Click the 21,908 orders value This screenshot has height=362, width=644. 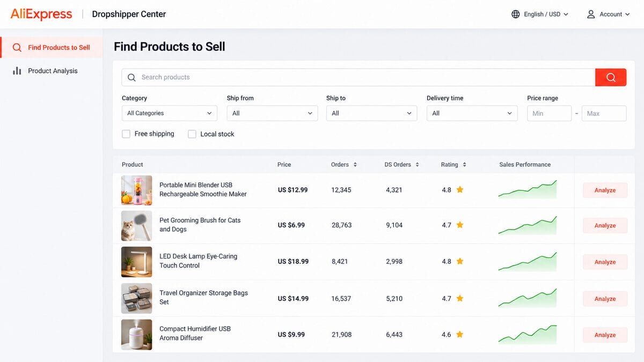(341, 335)
